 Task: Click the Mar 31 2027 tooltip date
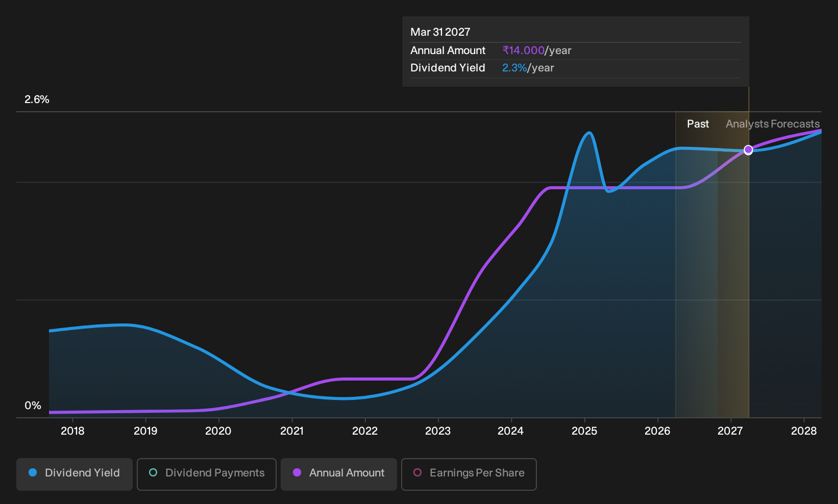pos(440,32)
